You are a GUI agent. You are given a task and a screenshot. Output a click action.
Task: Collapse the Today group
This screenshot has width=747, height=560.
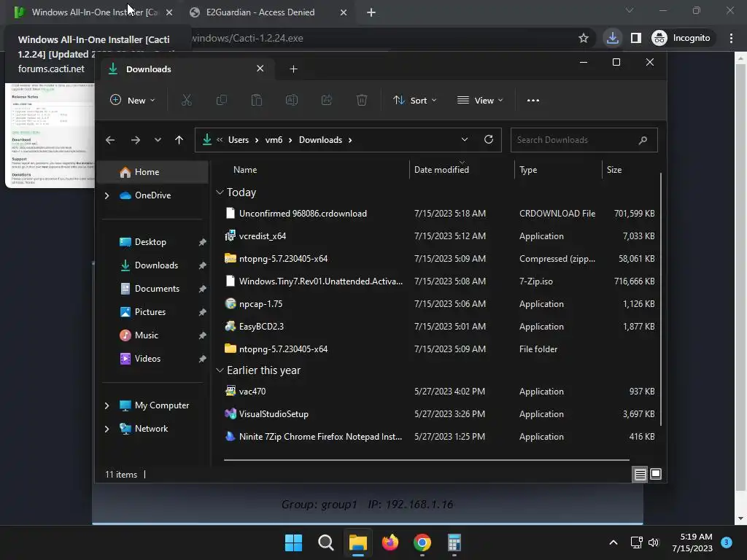pyautogui.click(x=220, y=192)
